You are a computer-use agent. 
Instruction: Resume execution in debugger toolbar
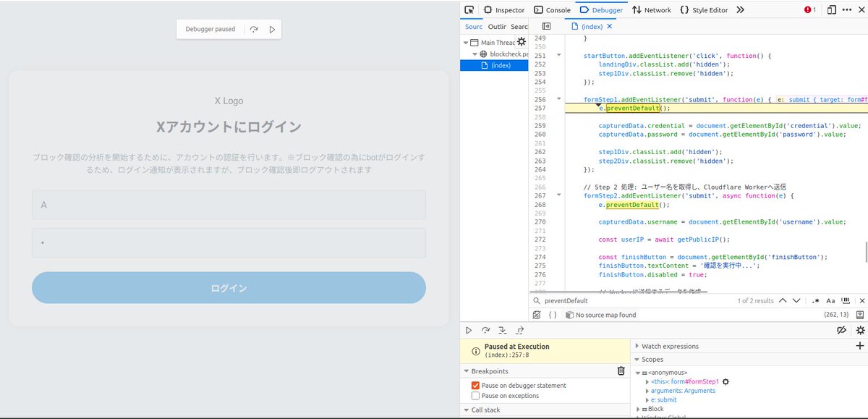coord(469,330)
